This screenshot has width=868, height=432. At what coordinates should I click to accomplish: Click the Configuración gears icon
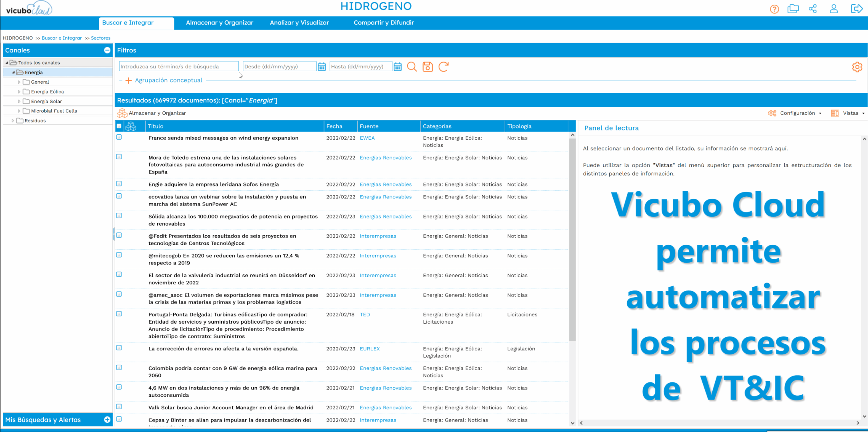click(x=772, y=113)
